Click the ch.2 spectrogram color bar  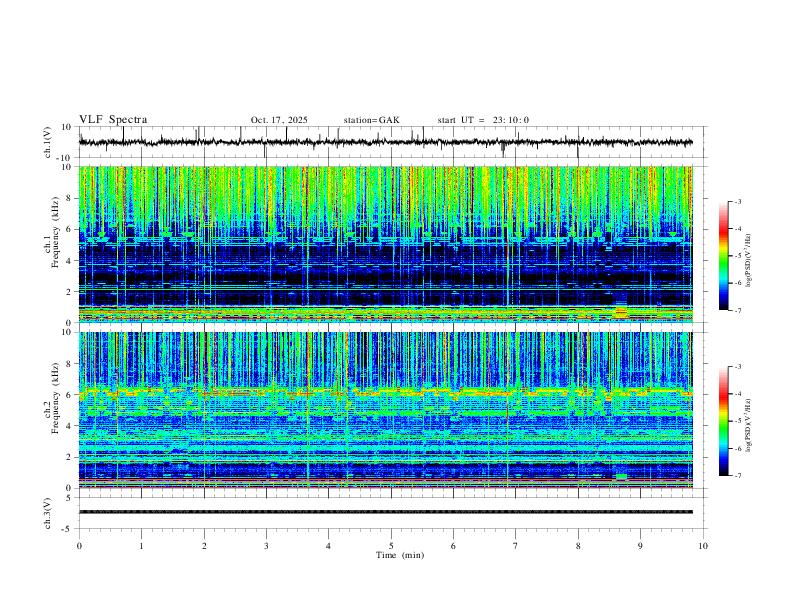tap(723, 421)
